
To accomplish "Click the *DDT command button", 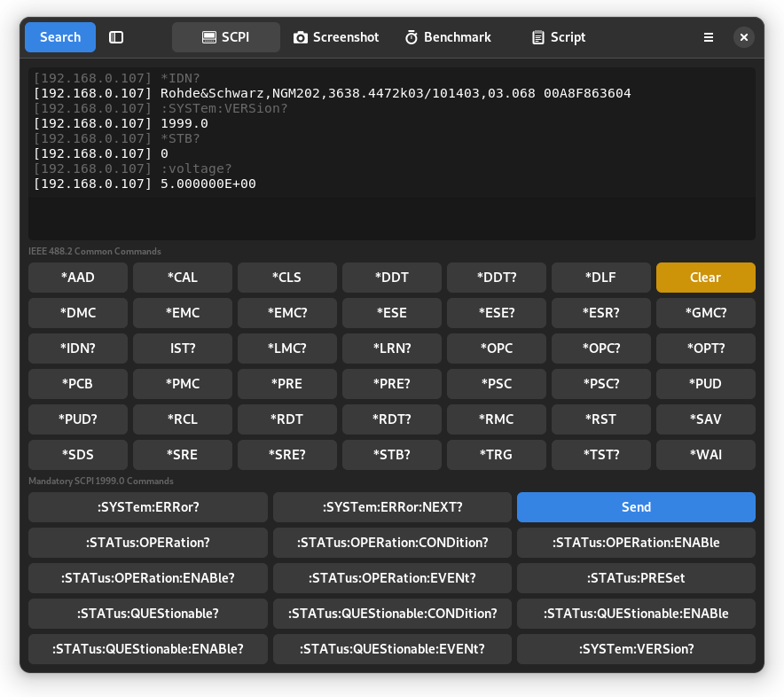I will click(392, 278).
